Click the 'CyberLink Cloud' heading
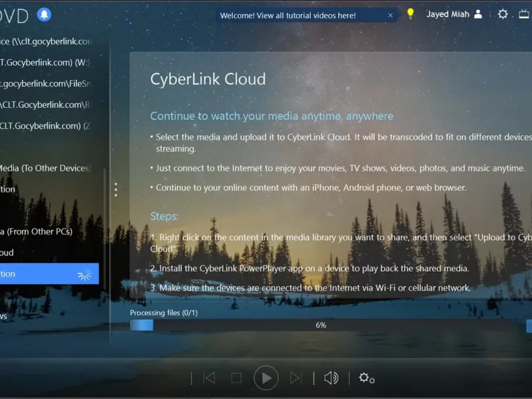The height and width of the screenshot is (399, 532). pos(208,79)
